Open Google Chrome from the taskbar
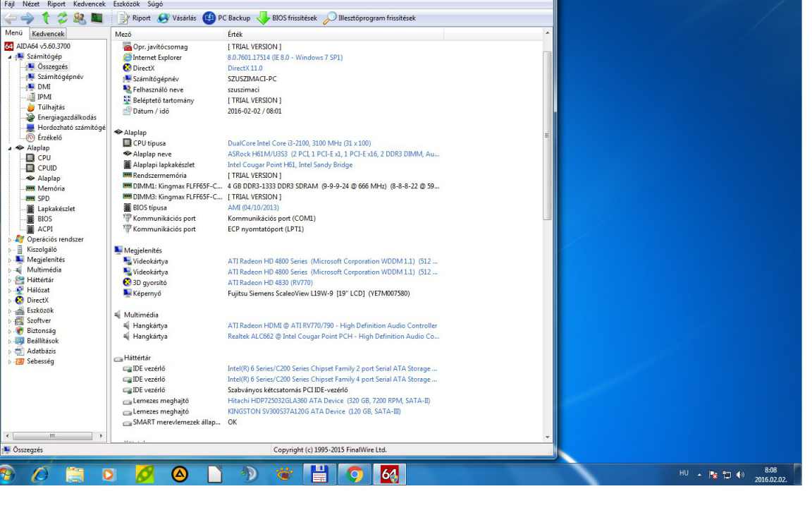 [355, 474]
